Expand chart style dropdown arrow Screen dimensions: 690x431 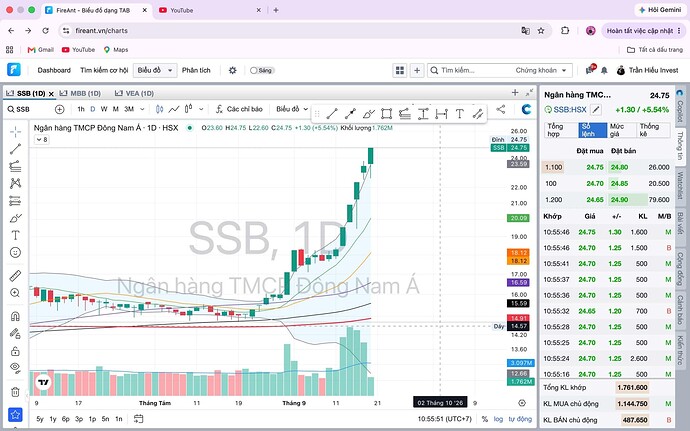click(x=201, y=109)
